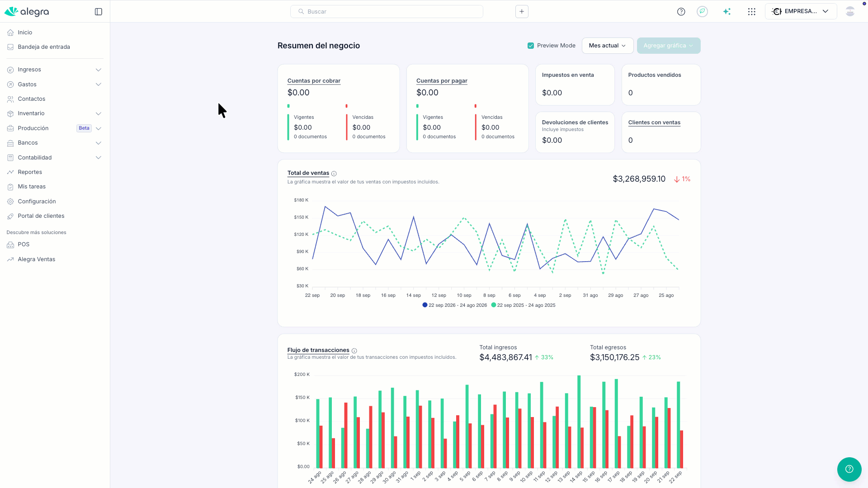Open Portal de clientes in sidebar
The image size is (868, 488).
[x=41, y=216]
